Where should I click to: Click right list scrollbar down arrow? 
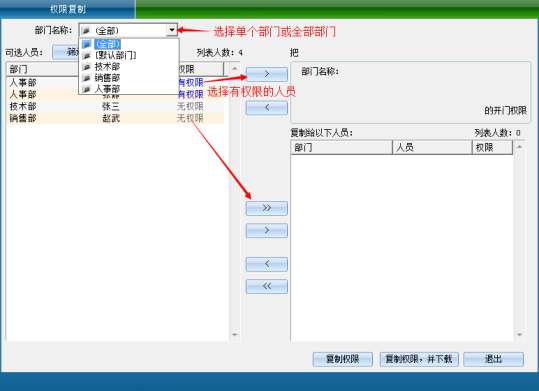[519, 335]
